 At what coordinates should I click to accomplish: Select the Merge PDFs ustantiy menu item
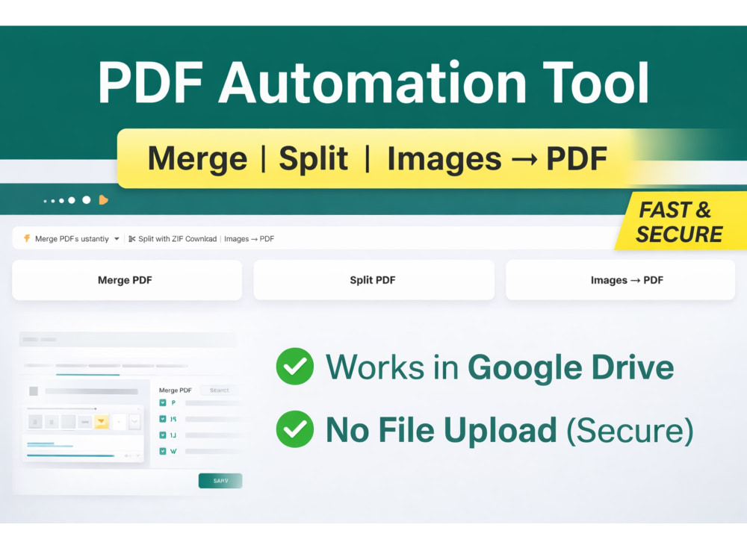(72, 239)
